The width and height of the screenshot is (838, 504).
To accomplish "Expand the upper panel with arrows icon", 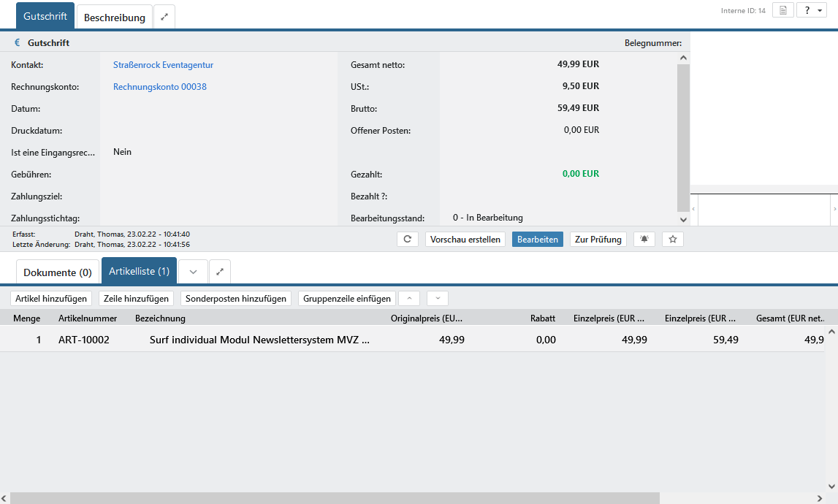I will tap(164, 17).
